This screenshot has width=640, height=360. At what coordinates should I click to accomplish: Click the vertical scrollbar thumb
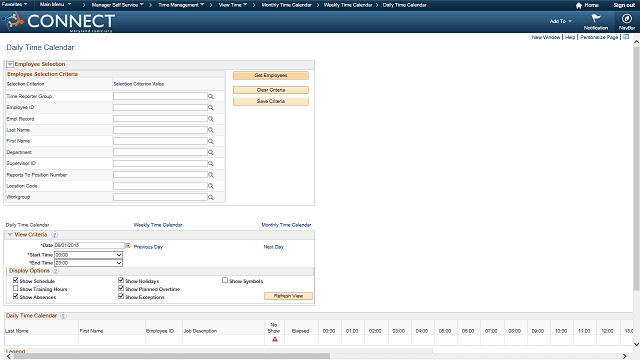coord(636,169)
